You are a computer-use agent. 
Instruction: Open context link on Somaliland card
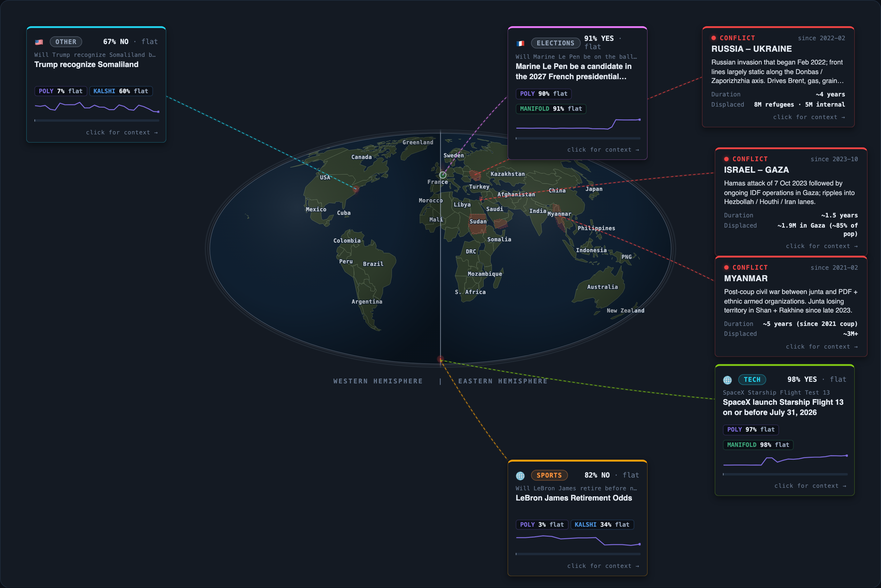tap(122, 132)
